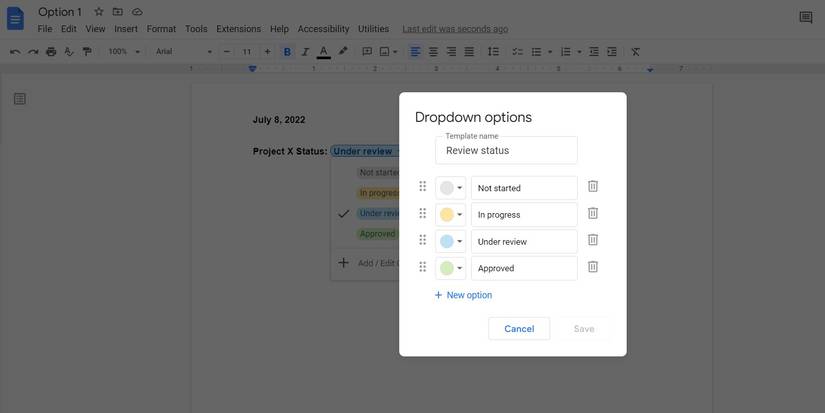The image size is (825, 413).
Task: Open color dropdown for Not started
Action: [x=450, y=188]
